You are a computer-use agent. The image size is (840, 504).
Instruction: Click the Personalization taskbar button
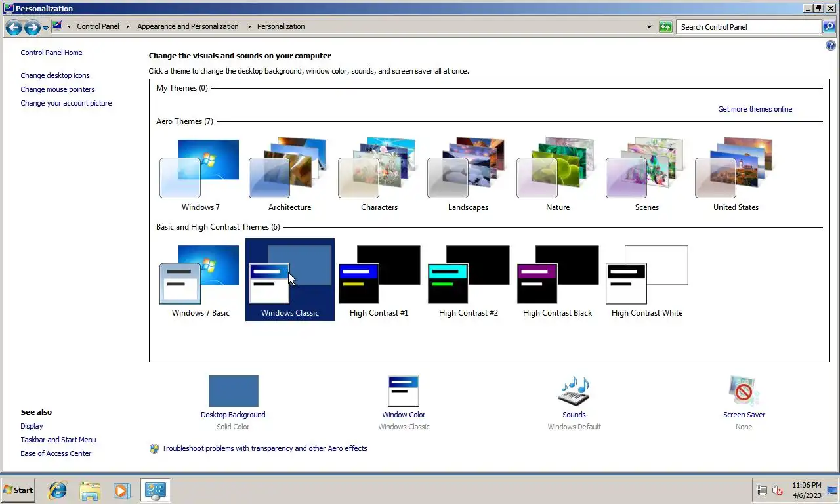click(155, 490)
